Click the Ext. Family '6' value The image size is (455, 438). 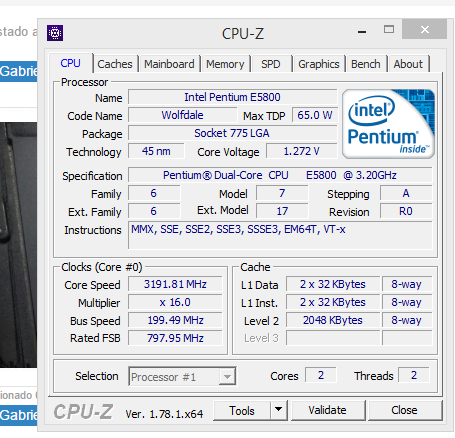pyautogui.click(x=154, y=211)
